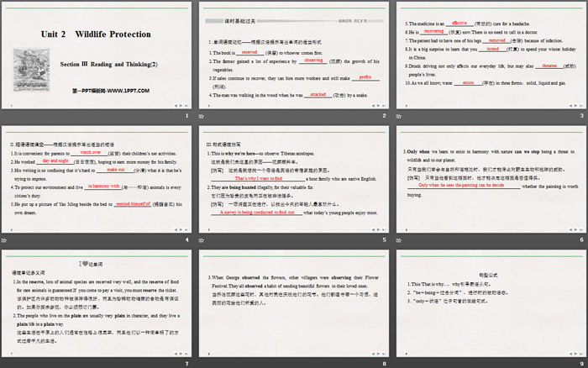Click the previous-arrow action icon on slide 5
The width and height of the screenshot is (588, 368).
373,229
